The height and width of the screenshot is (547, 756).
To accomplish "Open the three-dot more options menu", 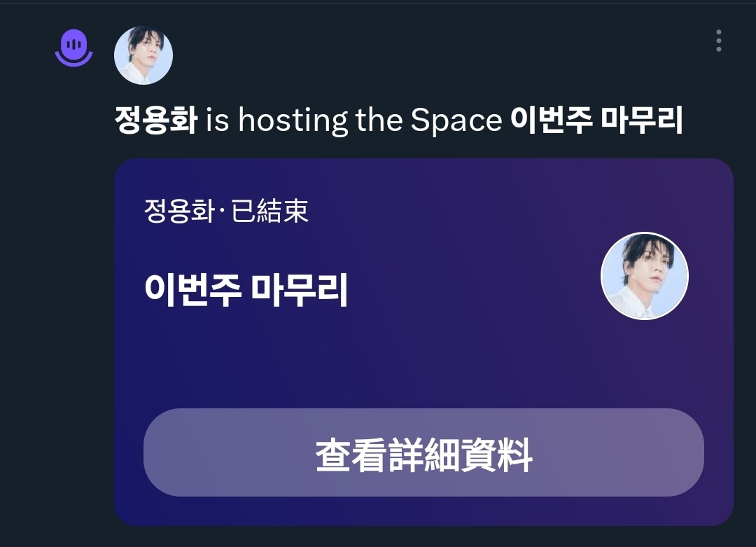I will pyautogui.click(x=718, y=41).
